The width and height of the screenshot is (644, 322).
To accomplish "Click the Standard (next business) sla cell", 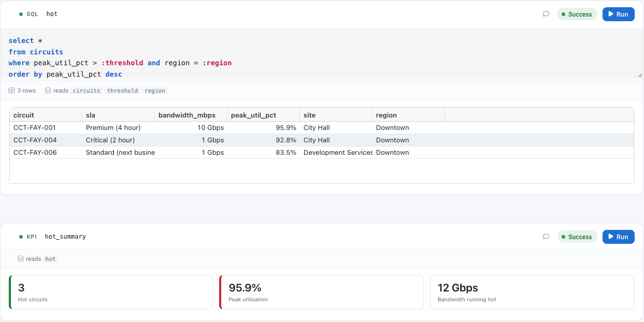I will (x=119, y=153).
